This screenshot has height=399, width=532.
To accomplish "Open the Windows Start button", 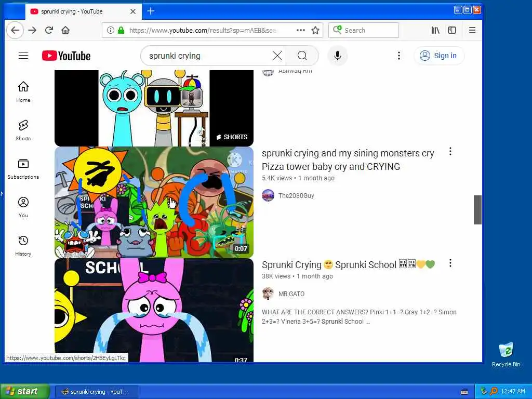I will tap(24, 392).
